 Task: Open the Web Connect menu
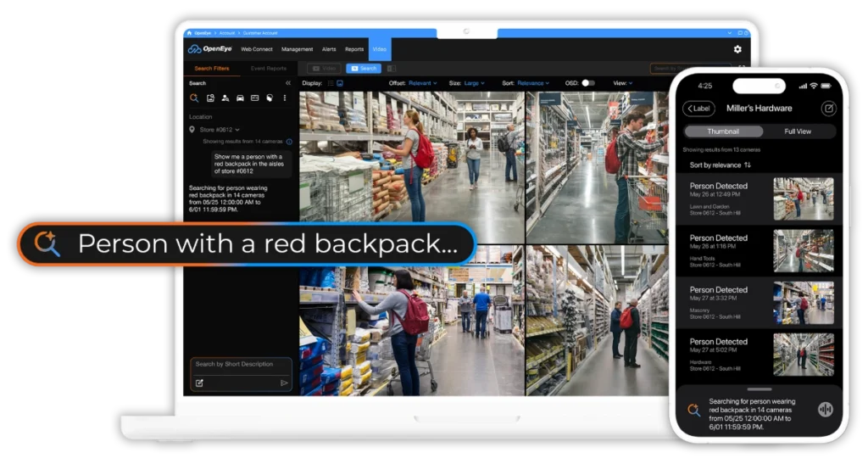tap(256, 49)
